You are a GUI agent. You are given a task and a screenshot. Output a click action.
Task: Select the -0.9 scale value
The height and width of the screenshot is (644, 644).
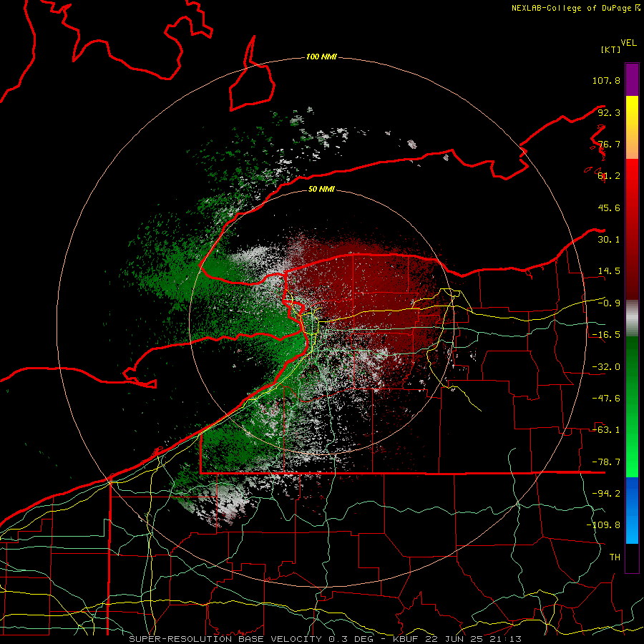tap(609, 303)
